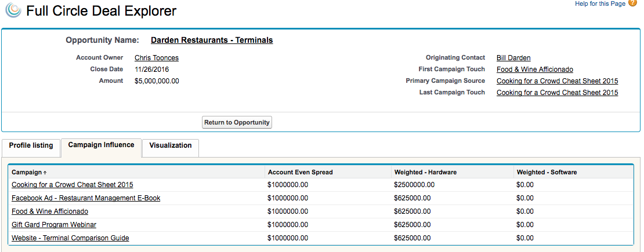Click Weighted Software value for Gift Gard row
The image size is (644, 252).
[525, 225]
